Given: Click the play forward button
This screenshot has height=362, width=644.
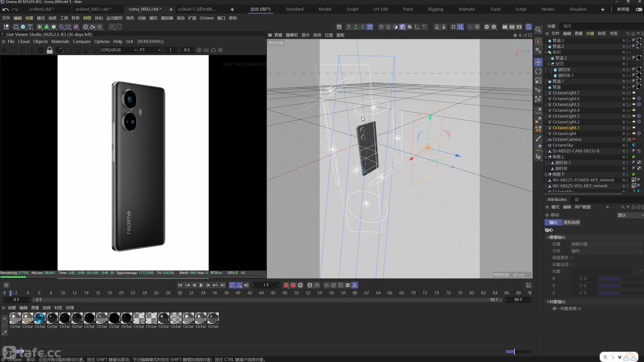Looking at the screenshot, I should (201, 285).
